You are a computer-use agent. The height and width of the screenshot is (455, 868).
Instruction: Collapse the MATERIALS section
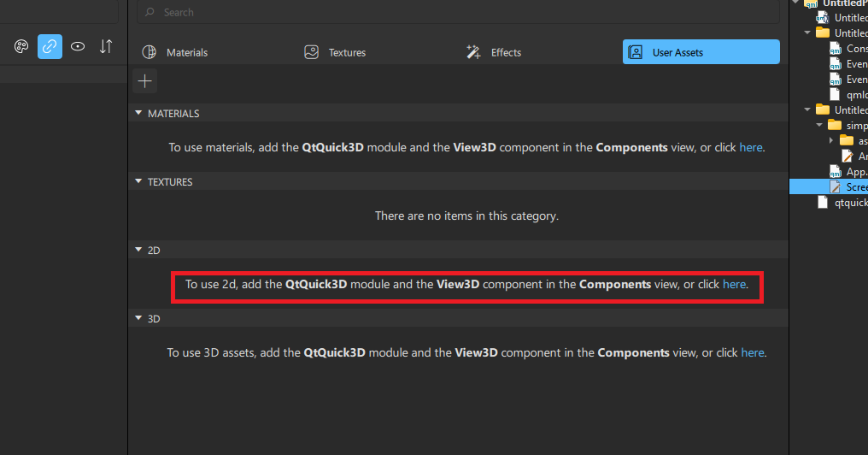point(139,114)
